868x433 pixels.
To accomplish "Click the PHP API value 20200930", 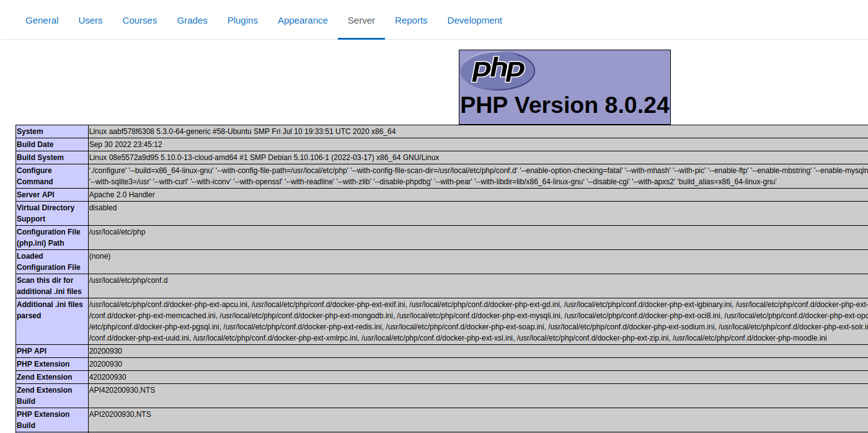I will point(105,351).
